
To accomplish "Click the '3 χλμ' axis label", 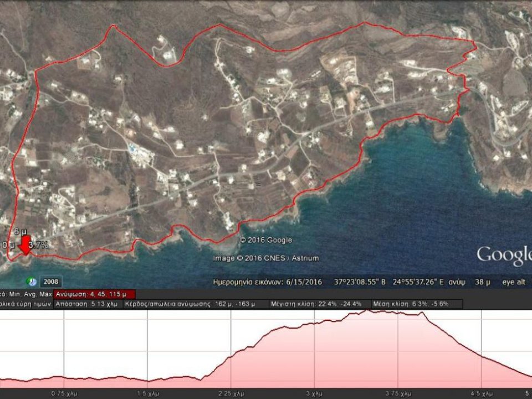I will [315, 393].
